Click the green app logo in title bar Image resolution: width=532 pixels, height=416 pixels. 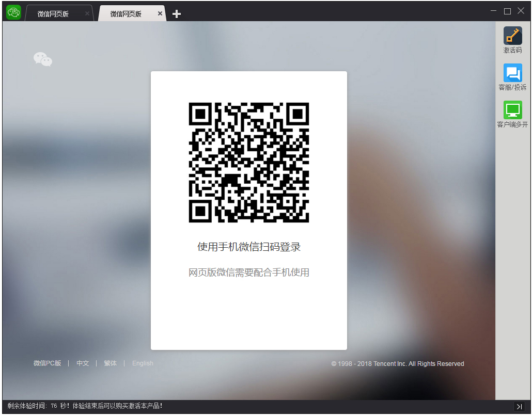point(13,12)
